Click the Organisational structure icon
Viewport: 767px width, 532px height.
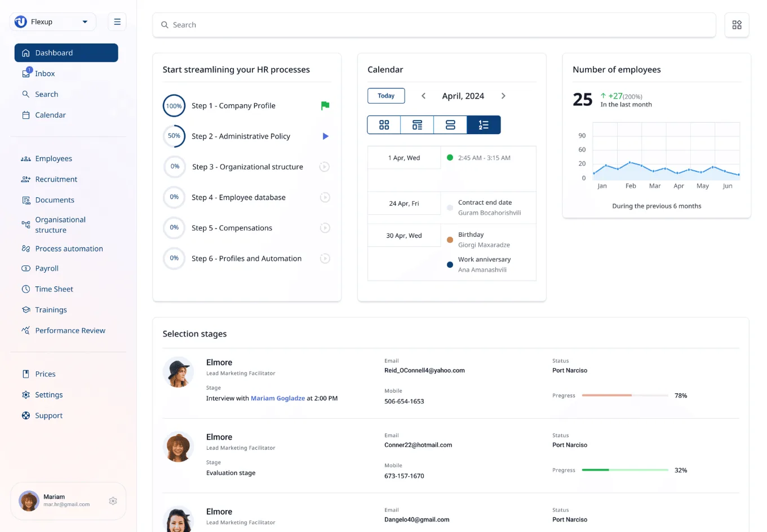click(x=26, y=224)
